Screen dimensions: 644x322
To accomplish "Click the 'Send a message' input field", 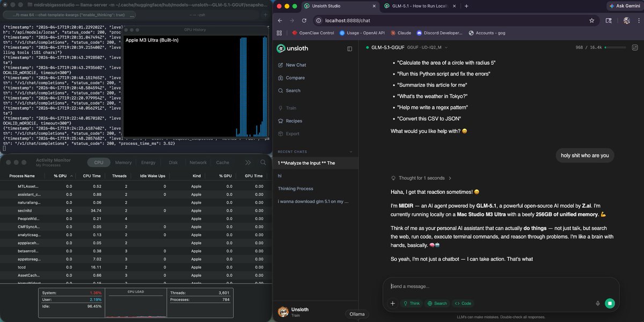I will [494, 287].
